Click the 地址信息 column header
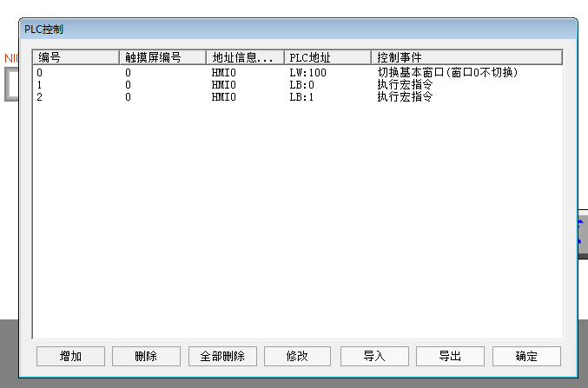Screen dimensions: 588x388 (245, 57)
